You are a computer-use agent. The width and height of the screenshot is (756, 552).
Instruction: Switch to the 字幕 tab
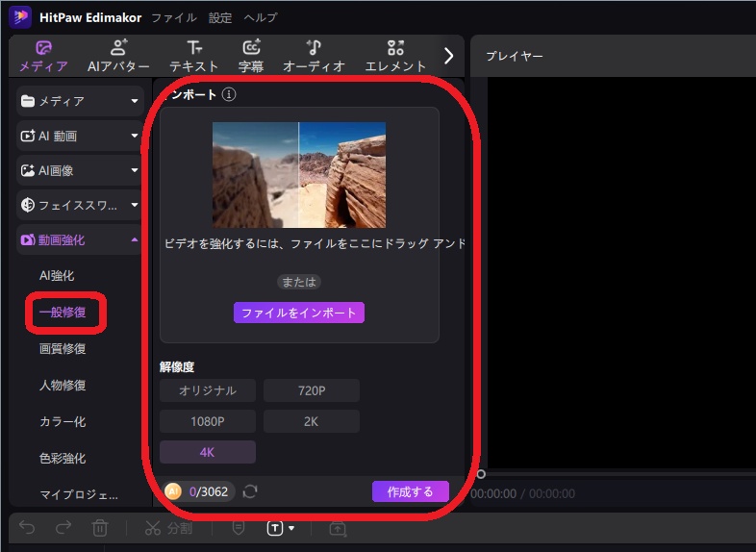(x=251, y=56)
